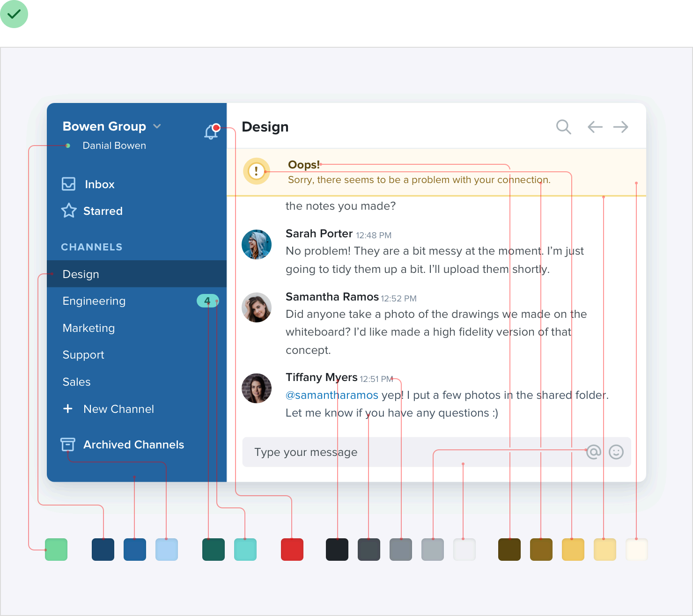Click Sarah Porter's avatar
The width and height of the screenshot is (693, 616).
[x=257, y=244]
